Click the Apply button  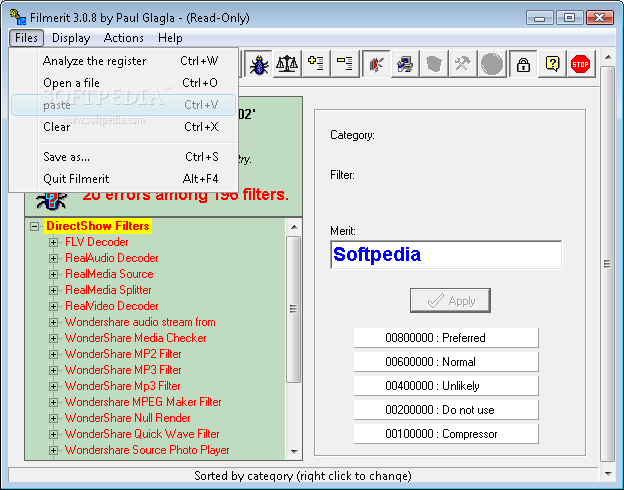[450, 301]
